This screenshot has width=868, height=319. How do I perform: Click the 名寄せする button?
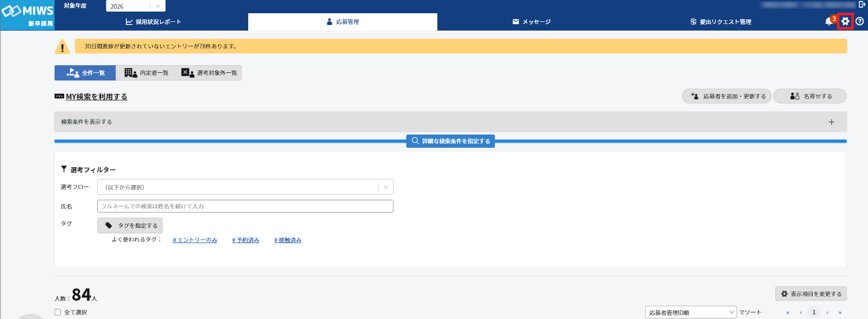point(810,96)
